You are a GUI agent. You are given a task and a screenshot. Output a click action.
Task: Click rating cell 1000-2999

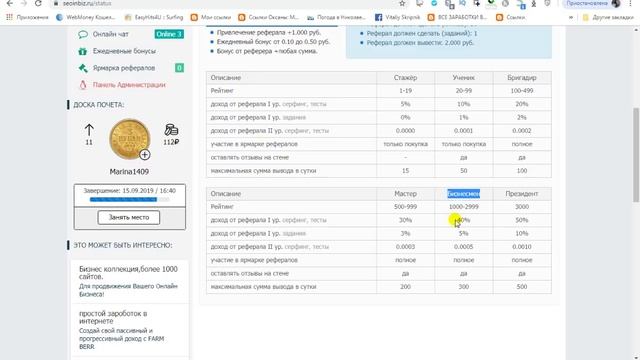pos(463,207)
